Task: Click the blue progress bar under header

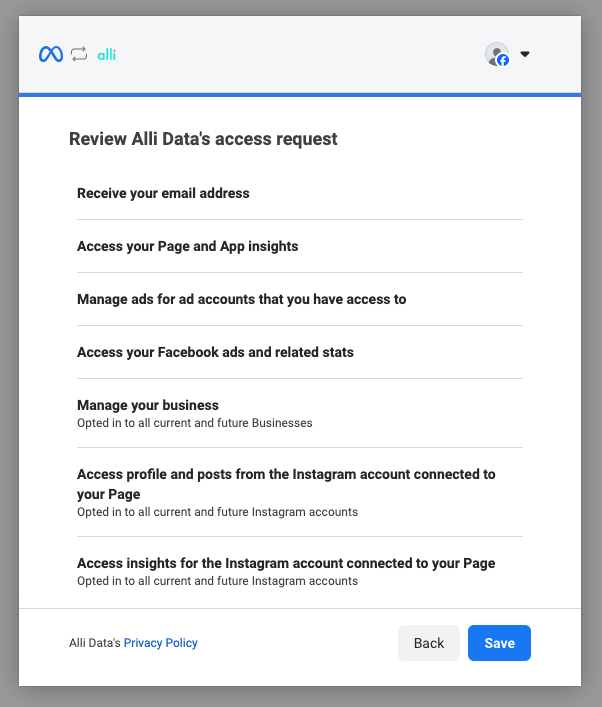Action: pyautogui.click(x=300, y=95)
